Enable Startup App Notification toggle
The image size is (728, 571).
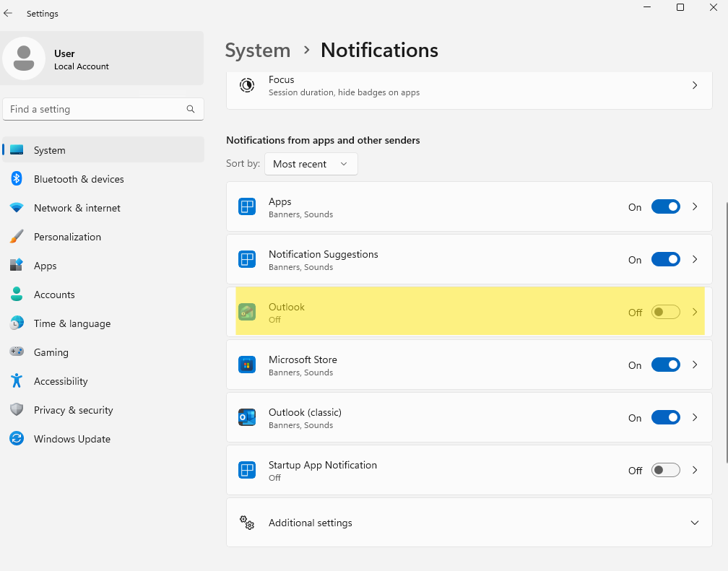[665, 470]
